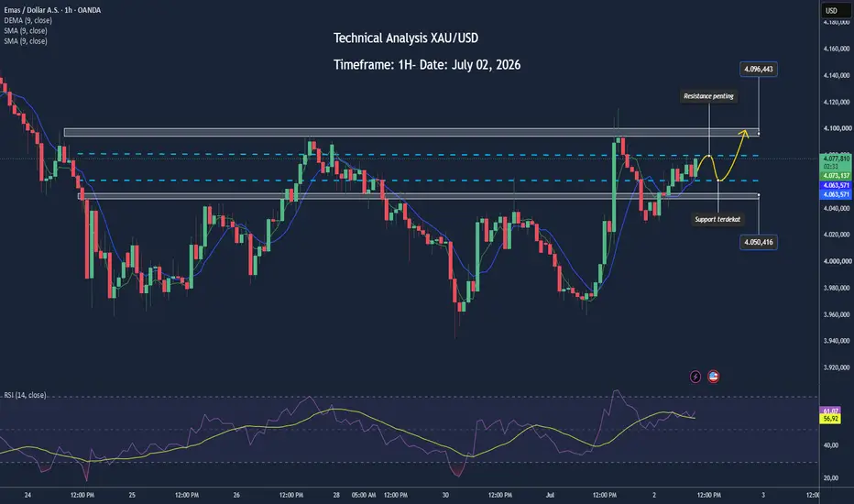Click the 4.073,137 price tag on axis
Screen dimensions: 854x504
pyautogui.click(x=836, y=176)
